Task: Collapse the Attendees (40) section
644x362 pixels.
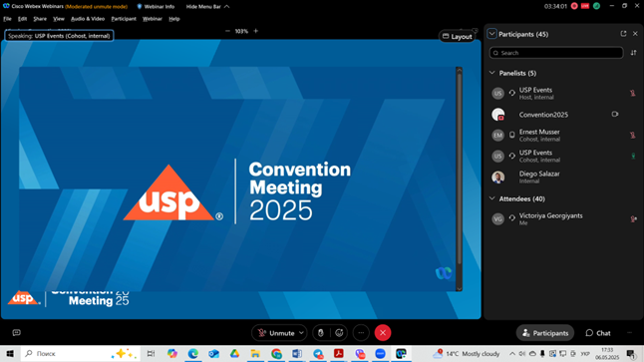Action: (492, 198)
